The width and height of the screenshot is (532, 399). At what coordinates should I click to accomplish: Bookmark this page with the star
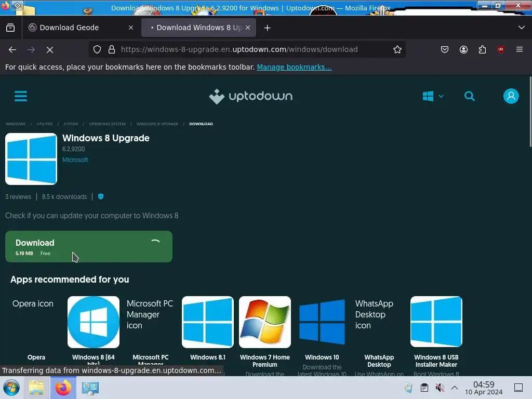coord(397,49)
